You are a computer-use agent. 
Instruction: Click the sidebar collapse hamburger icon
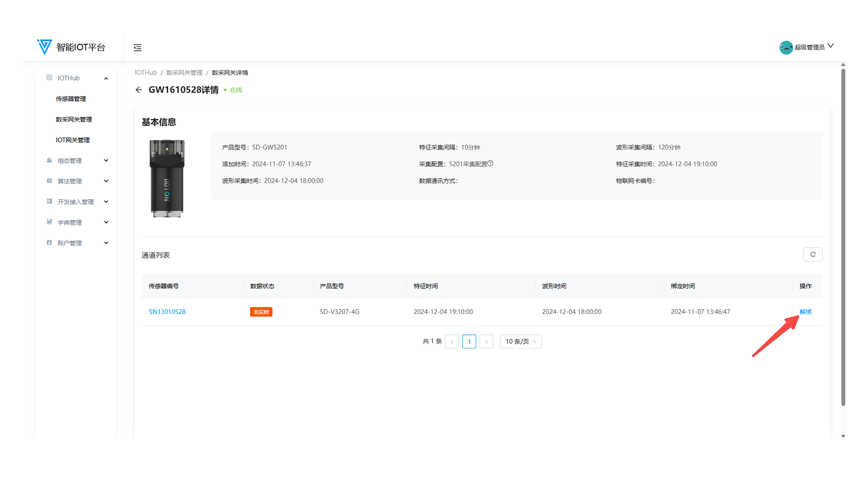(x=137, y=47)
